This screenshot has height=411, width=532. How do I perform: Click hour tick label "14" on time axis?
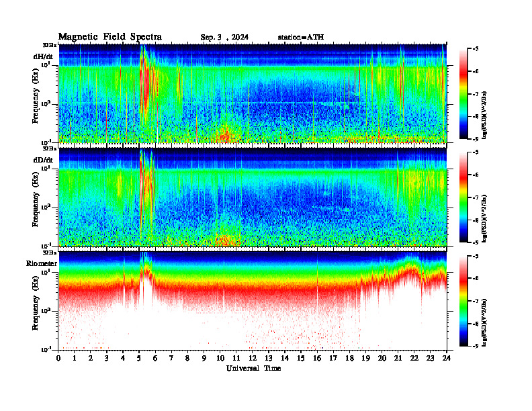285,358
